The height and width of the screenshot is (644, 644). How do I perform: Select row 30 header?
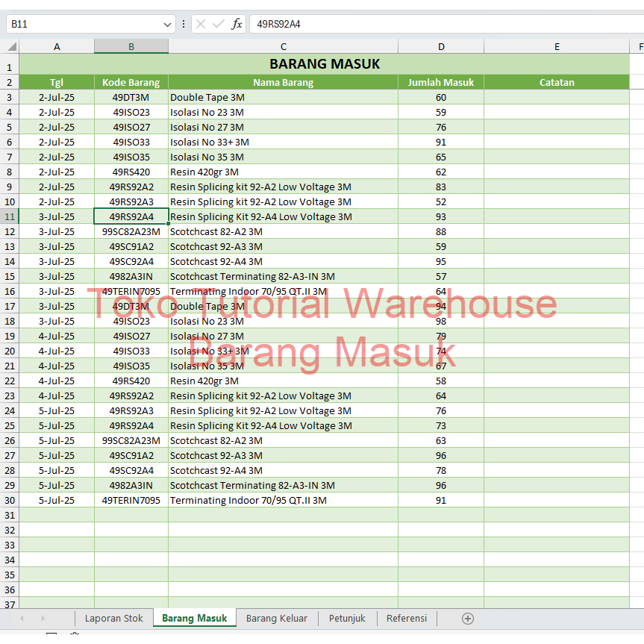pyautogui.click(x=10, y=500)
